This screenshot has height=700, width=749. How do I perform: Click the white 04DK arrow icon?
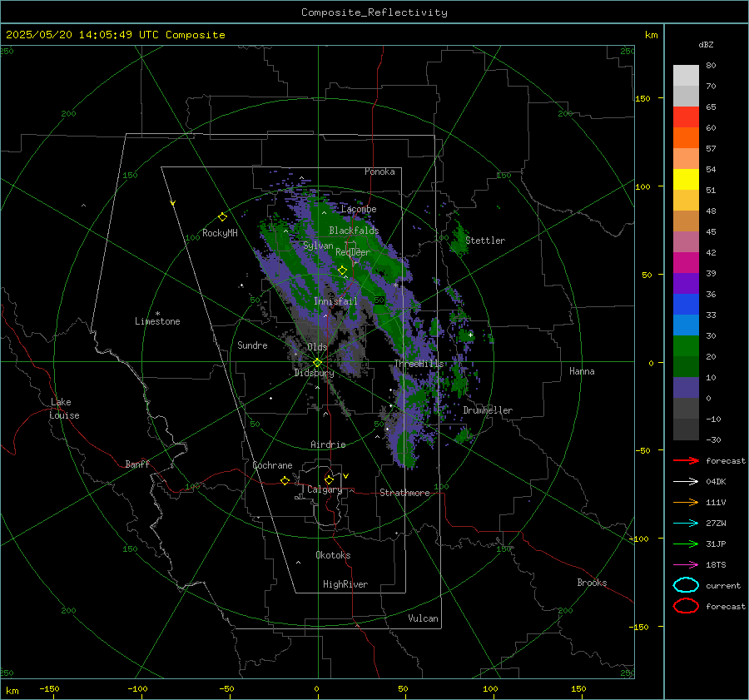tap(686, 482)
